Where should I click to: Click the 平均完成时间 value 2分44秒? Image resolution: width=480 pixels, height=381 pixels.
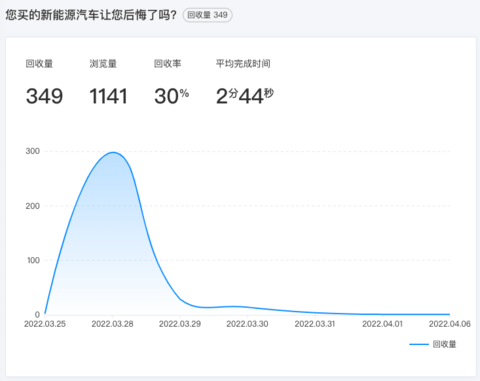point(245,96)
